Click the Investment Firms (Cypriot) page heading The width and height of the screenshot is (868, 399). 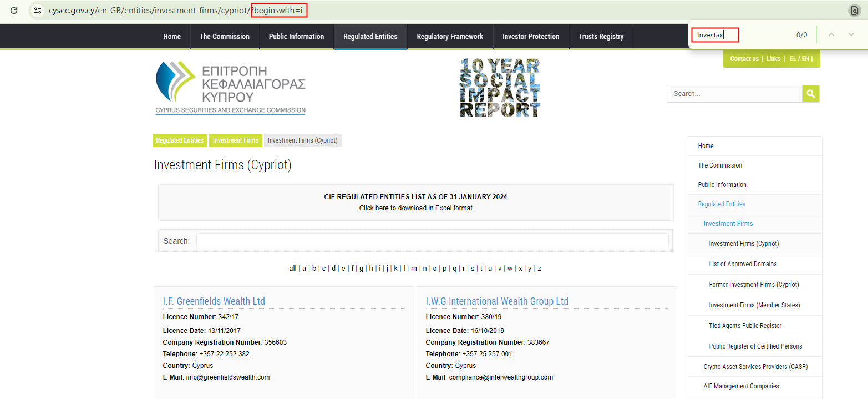pos(222,165)
